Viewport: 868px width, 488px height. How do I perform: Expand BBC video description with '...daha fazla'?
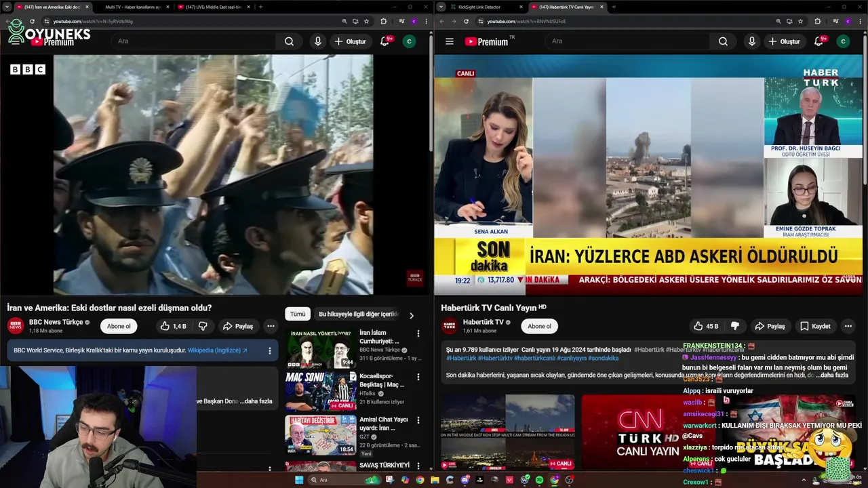(256, 401)
